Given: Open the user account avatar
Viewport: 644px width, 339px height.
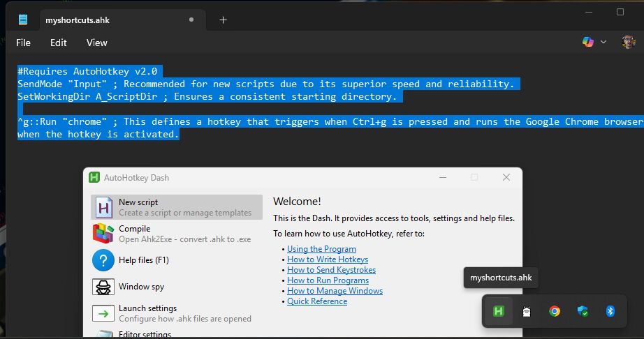Looking at the screenshot, I should tap(629, 42).
